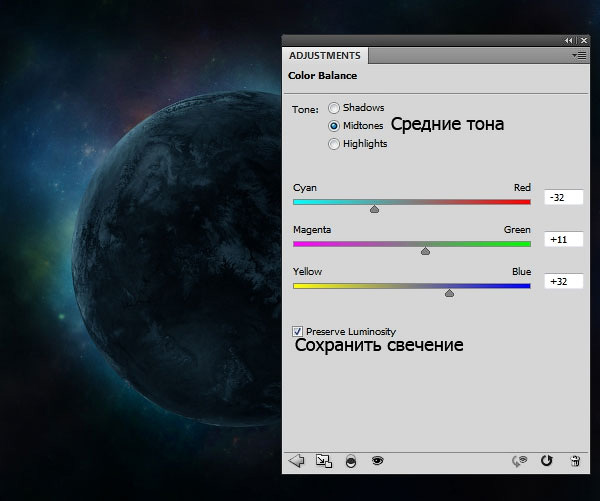Toggle adjustment layer visibility eye icon

[378, 461]
